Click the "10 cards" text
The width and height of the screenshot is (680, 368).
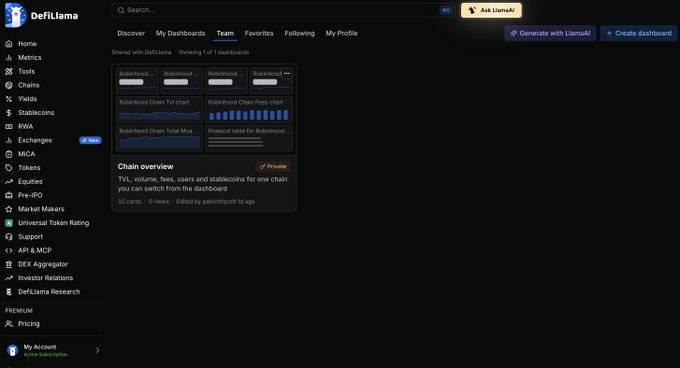pos(130,202)
